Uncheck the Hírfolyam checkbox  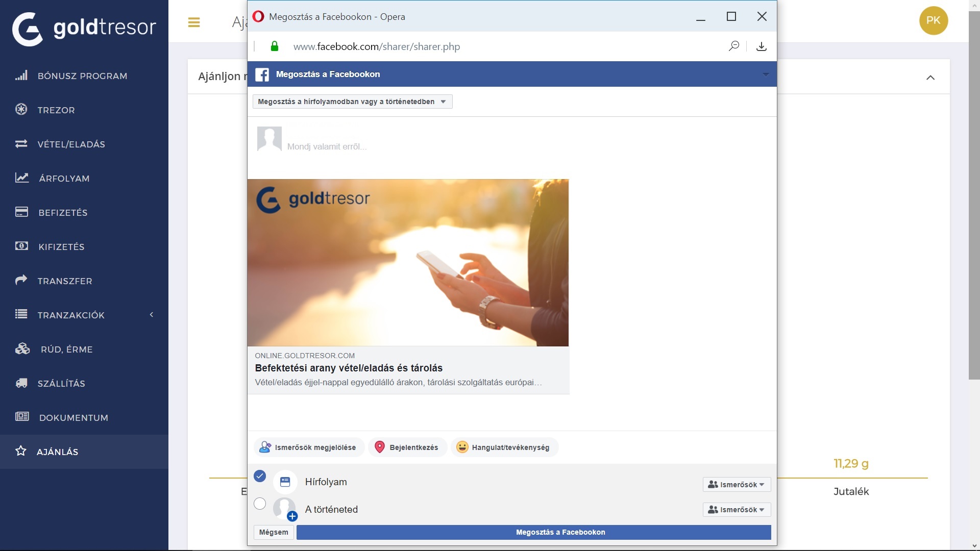pyautogui.click(x=260, y=476)
